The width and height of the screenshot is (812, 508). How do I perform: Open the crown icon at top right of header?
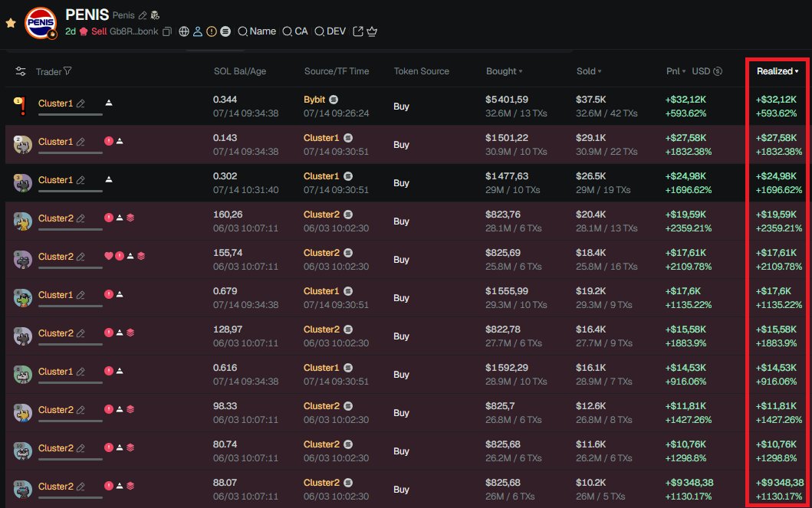coord(372,31)
